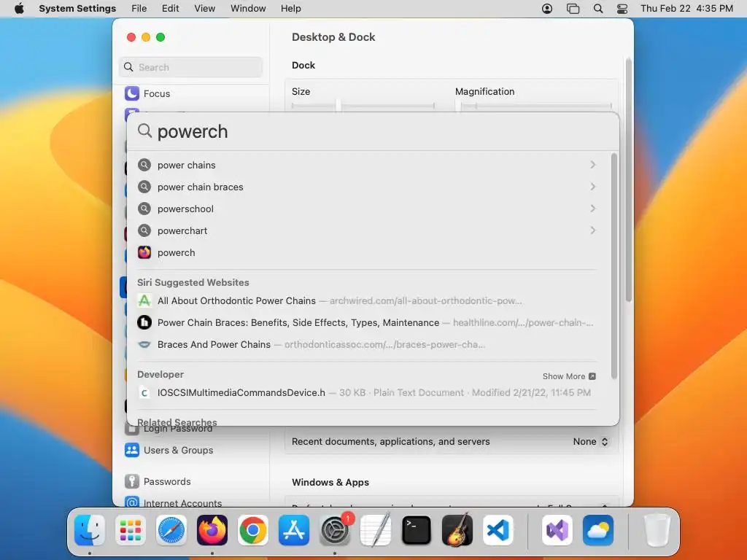Image resolution: width=747 pixels, height=560 pixels.
Task: Adjust the Magnification slider
Action: click(458, 105)
